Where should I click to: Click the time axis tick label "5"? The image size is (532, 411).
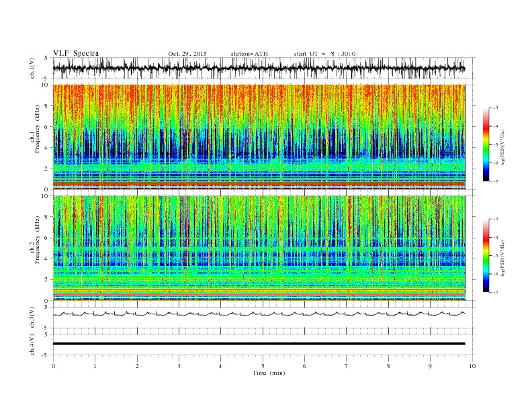pos(263,366)
